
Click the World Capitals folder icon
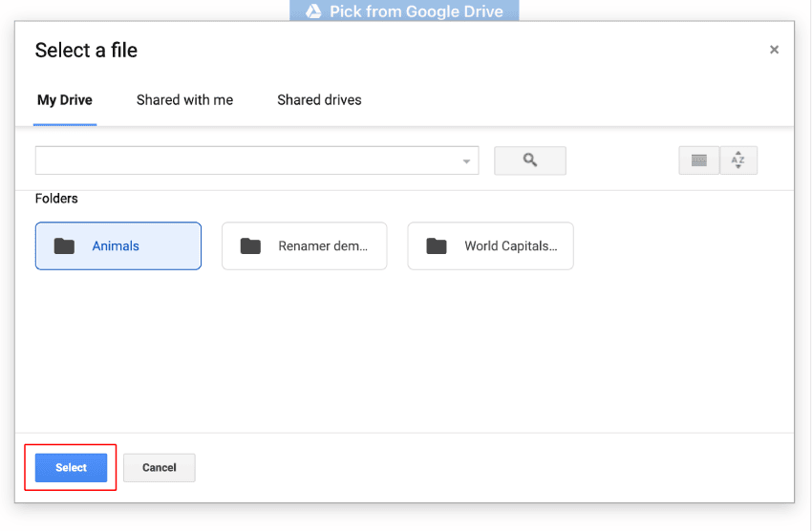pos(437,246)
